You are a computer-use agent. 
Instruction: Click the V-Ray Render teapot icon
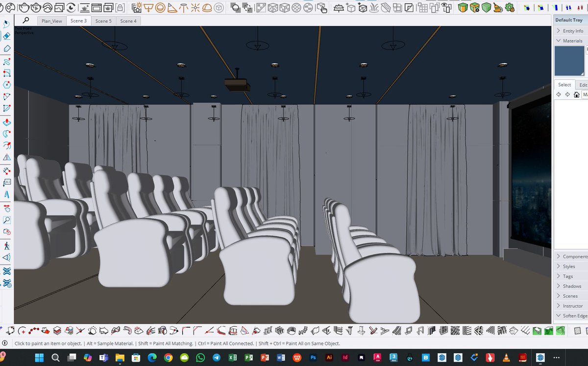click(24, 7)
